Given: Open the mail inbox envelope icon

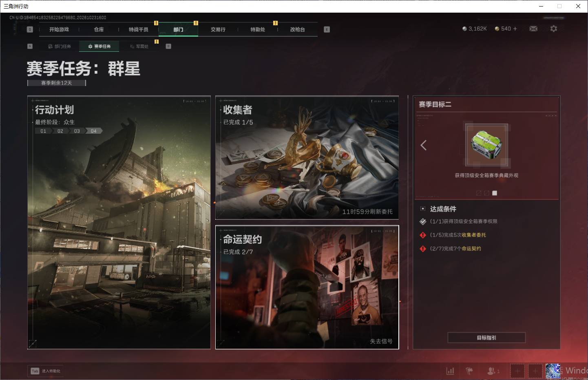Looking at the screenshot, I should pos(533,29).
